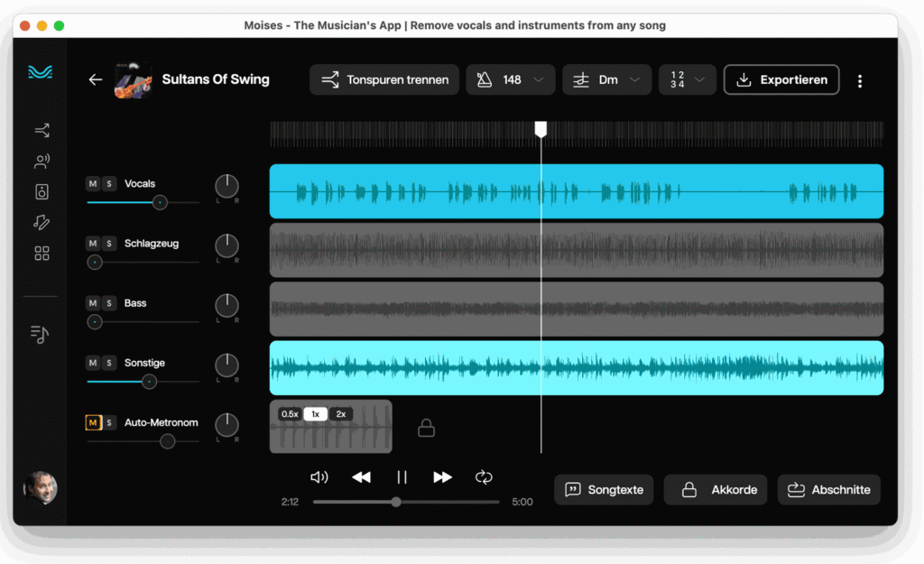
Task: Open the music notes sidebar icon
Action: click(42, 222)
